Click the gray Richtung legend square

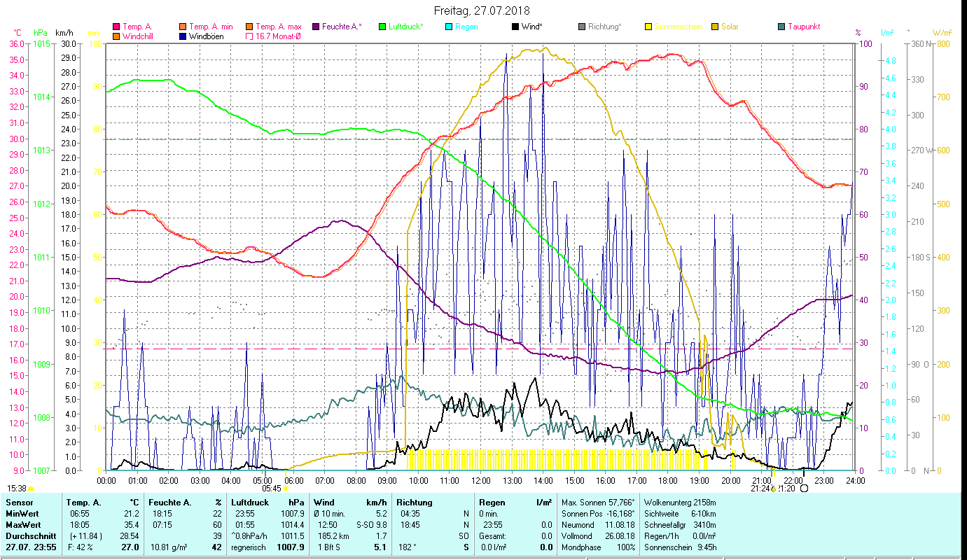pyautogui.click(x=582, y=27)
